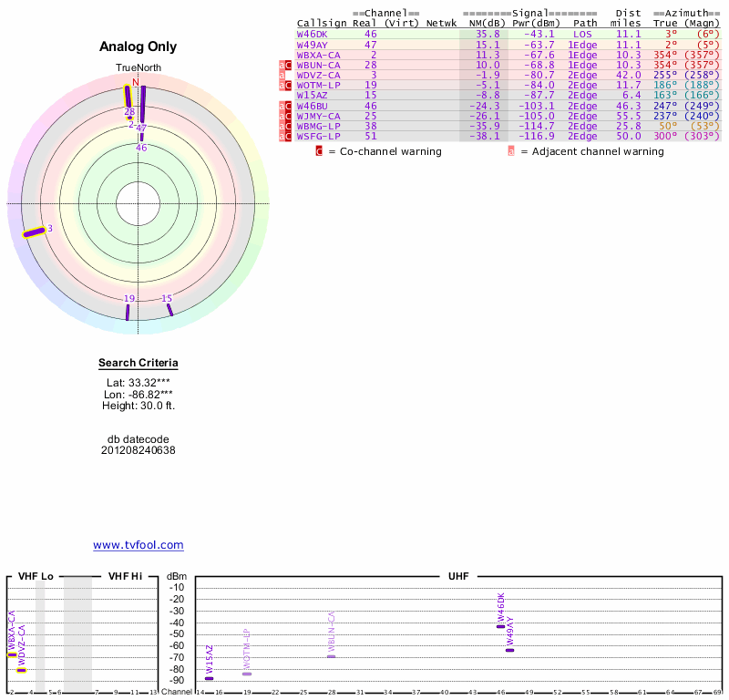Click the Co-channel warning legend icon
The image size is (729, 700).
pos(319,151)
